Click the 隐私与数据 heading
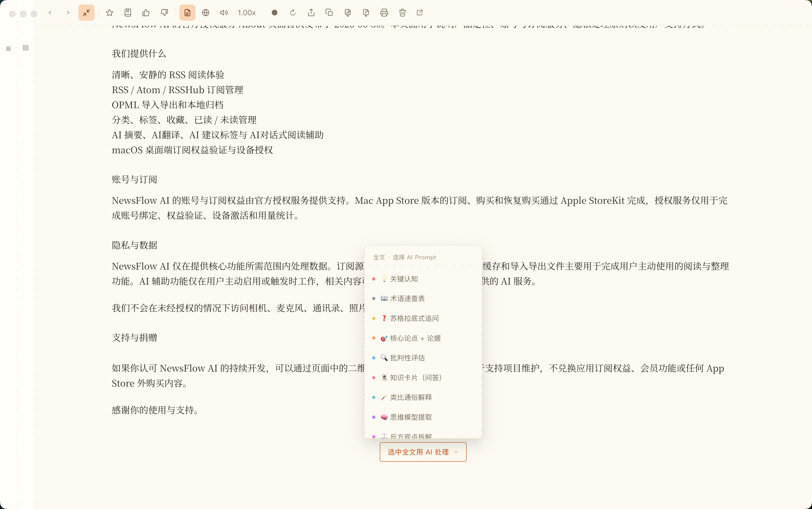This screenshot has height=509, width=812. tap(134, 245)
